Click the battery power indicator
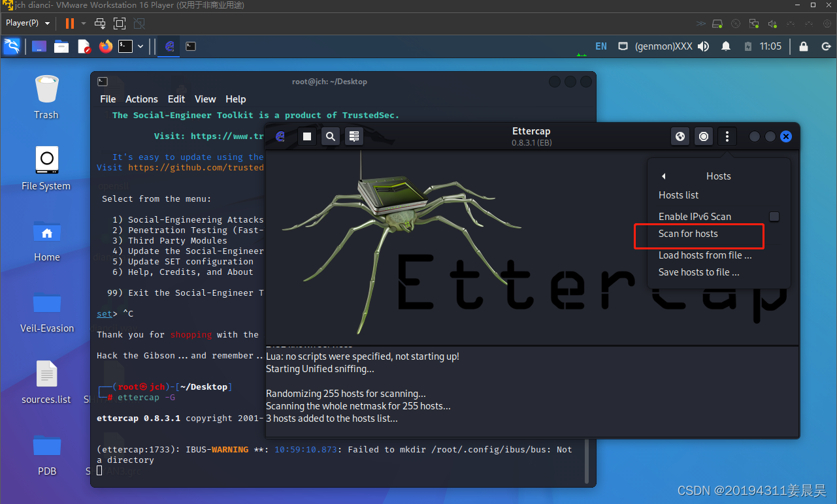The width and height of the screenshot is (837, 504). [x=748, y=46]
